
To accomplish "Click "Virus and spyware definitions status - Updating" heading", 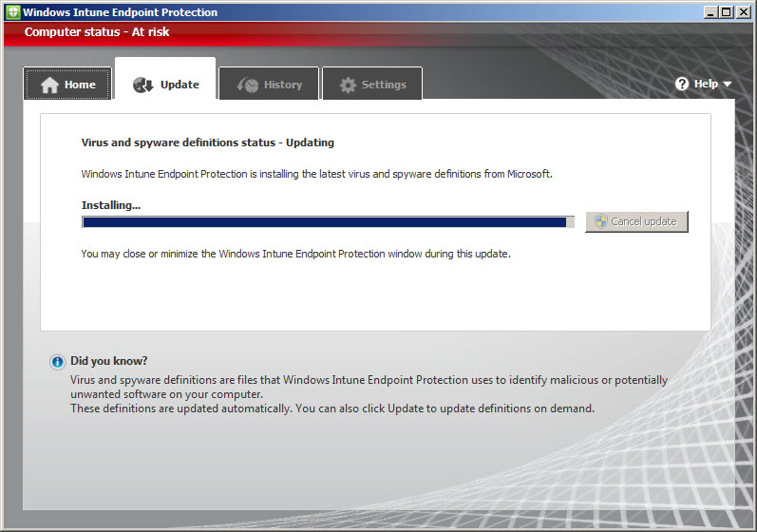I will tap(208, 142).
